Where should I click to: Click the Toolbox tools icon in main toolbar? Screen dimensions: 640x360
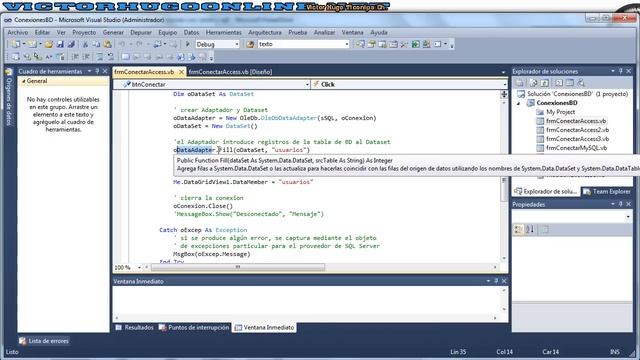404,44
